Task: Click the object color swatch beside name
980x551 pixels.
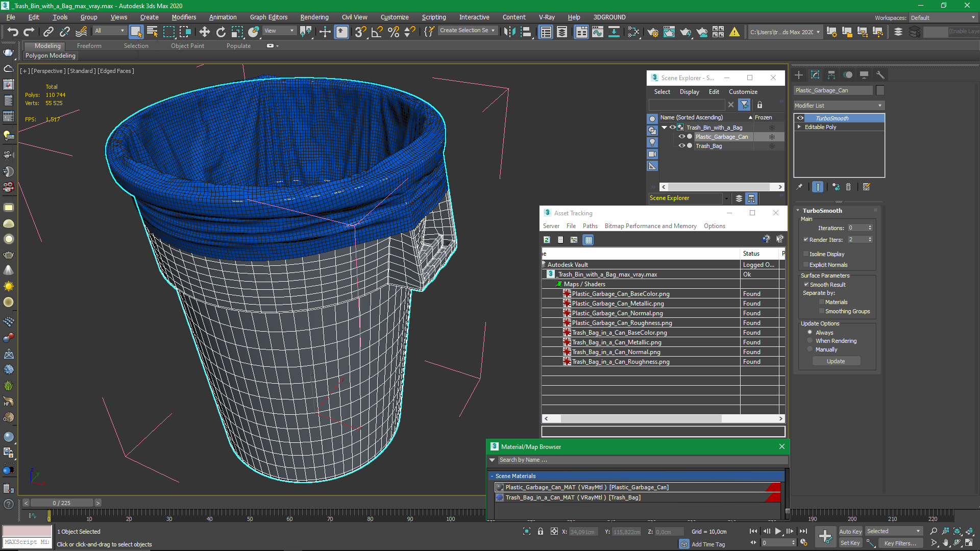Action: pyautogui.click(x=880, y=90)
